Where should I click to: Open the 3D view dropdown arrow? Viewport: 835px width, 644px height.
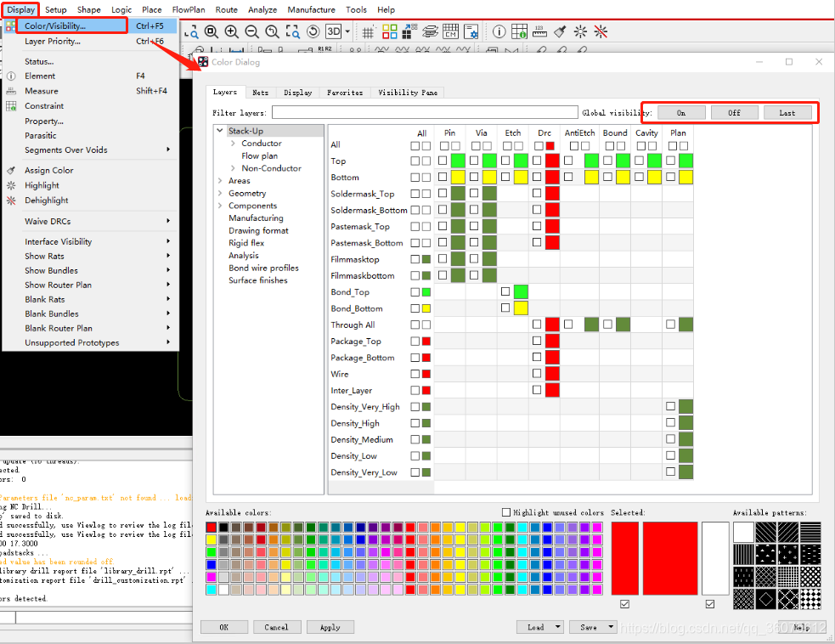347,32
